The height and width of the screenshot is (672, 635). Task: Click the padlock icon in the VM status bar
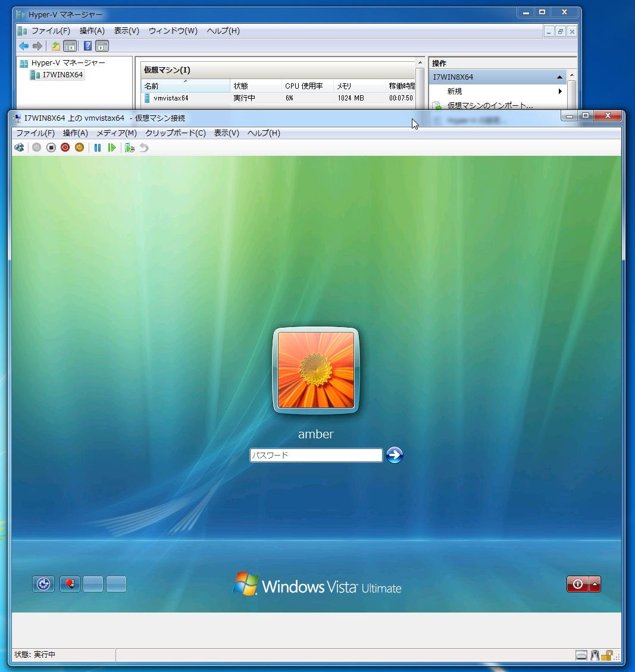coord(606,655)
